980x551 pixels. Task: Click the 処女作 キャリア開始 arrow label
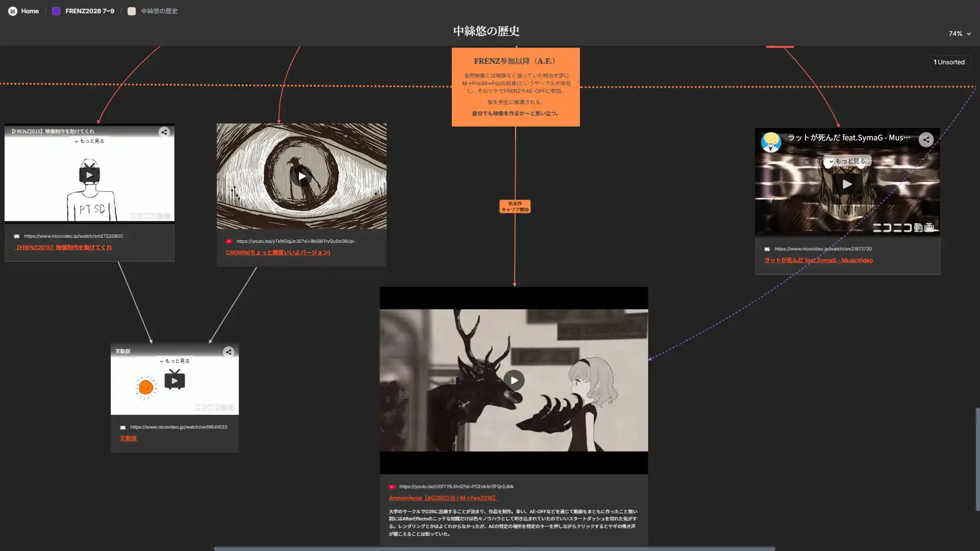tap(515, 207)
